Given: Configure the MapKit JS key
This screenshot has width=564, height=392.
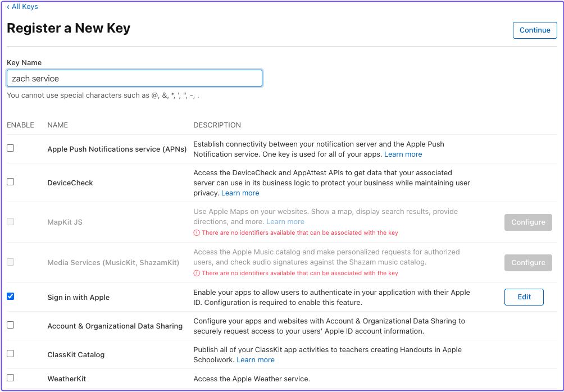Looking at the screenshot, I should pos(527,222).
